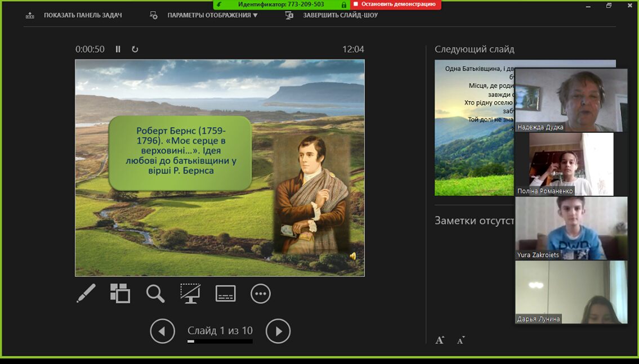Image resolution: width=639 pixels, height=364 pixels.
Task: Click the next slide thumbnail
Action: [x=475, y=128]
